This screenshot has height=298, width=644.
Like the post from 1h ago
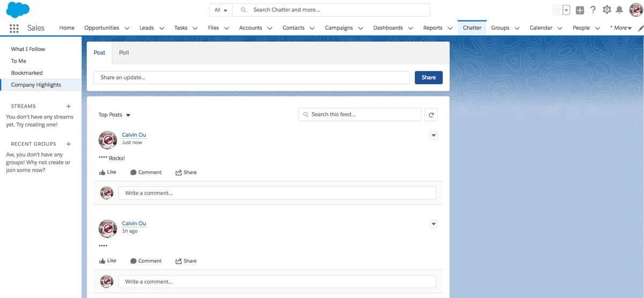pyautogui.click(x=108, y=260)
